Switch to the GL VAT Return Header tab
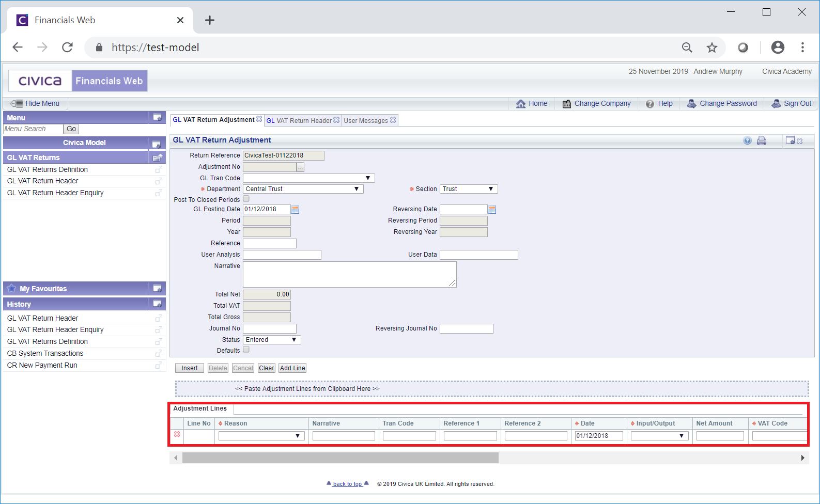 point(299,120)
